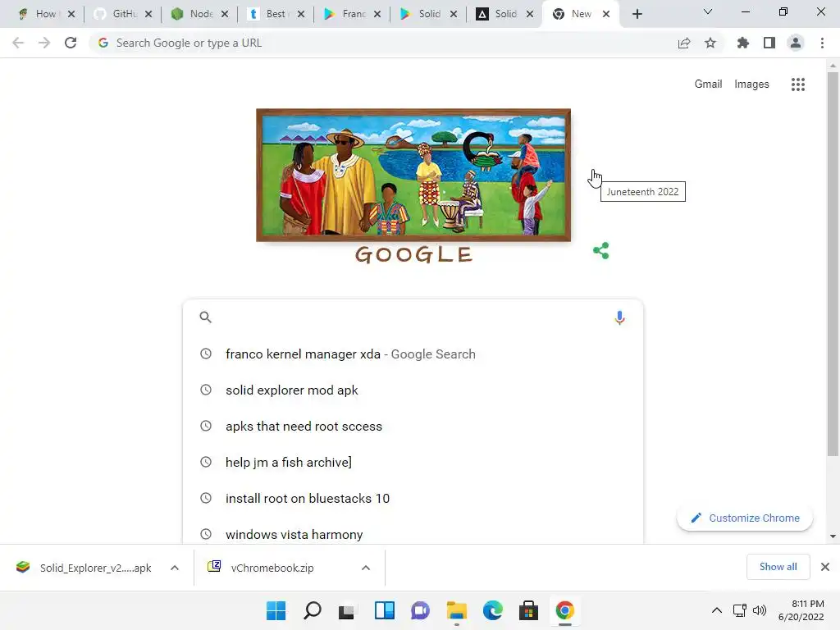Screen dimensions: 840x630
Task: Click the page vertical scrollbar
Action: click(x=833, y=264)
